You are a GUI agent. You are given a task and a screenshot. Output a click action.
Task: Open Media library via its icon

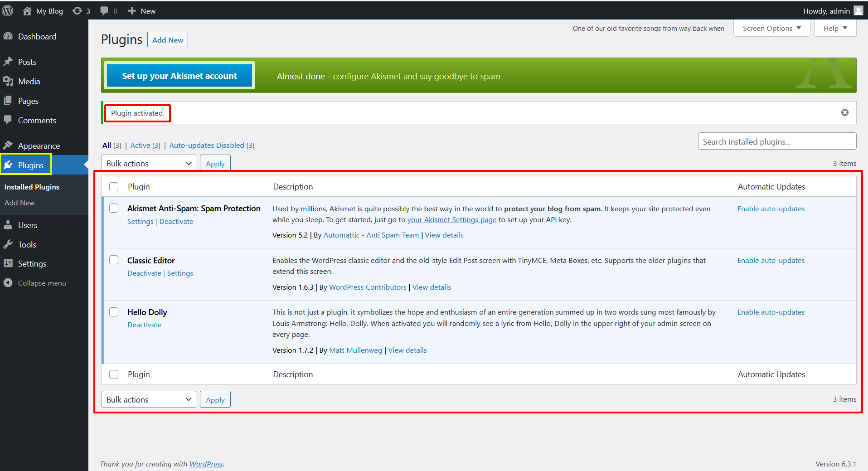(9, 81)
